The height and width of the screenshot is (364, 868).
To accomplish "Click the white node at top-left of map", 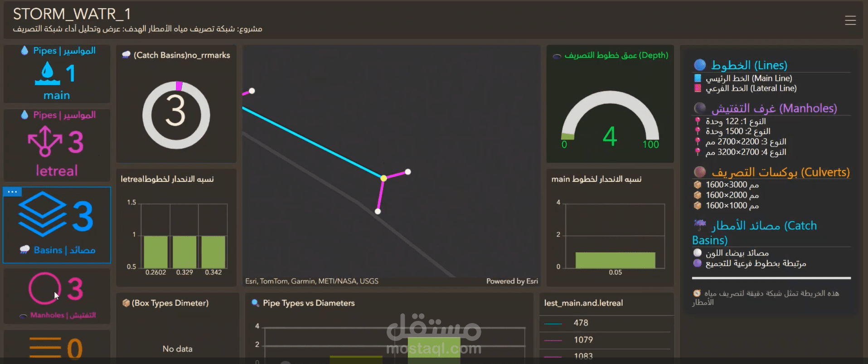I will pos(252,91).
